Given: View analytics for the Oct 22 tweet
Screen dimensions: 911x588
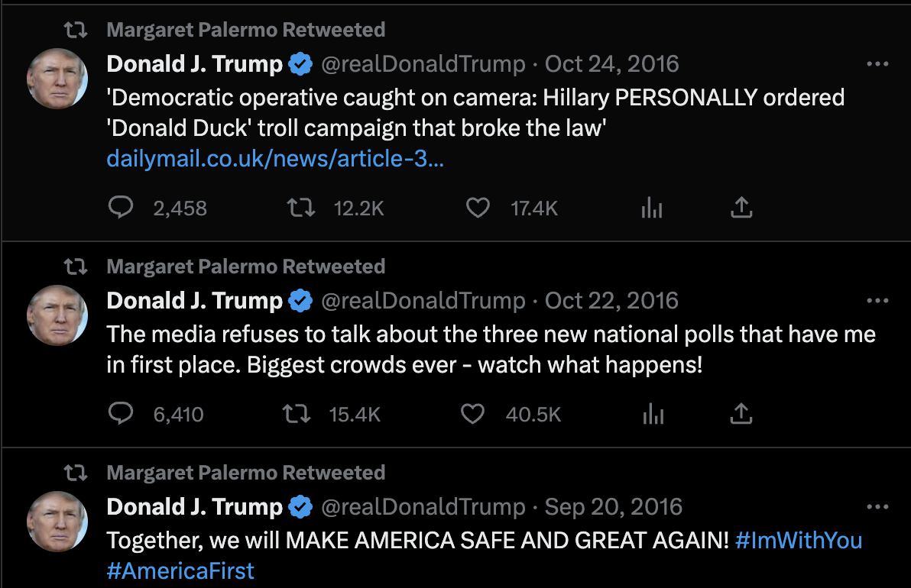Looking at the screenshot, I should pos(652,414).
